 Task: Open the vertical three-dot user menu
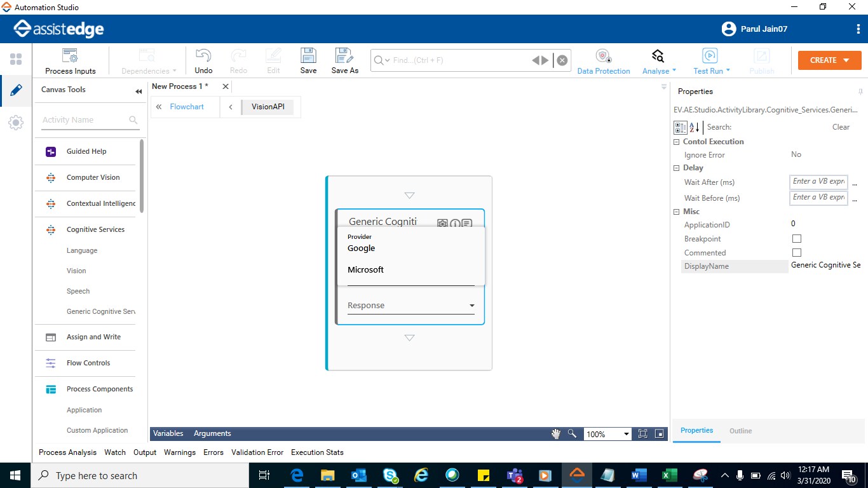click(x=858, y=29)
